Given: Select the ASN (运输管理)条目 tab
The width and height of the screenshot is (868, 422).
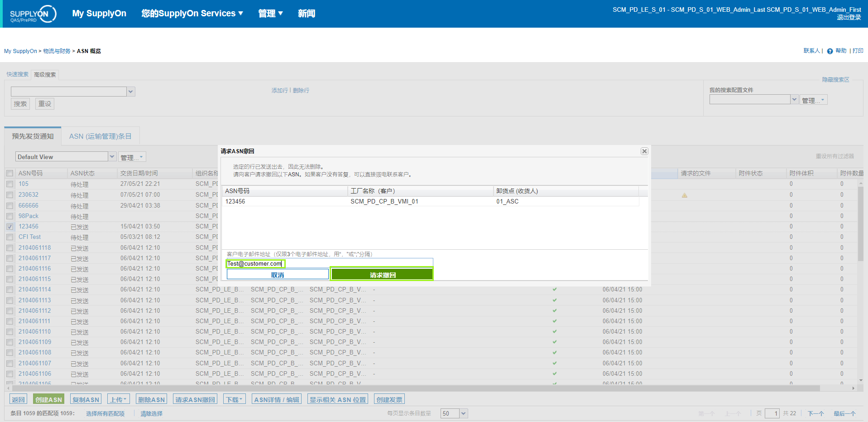Looking at the screenshot, I should [100, 136].
